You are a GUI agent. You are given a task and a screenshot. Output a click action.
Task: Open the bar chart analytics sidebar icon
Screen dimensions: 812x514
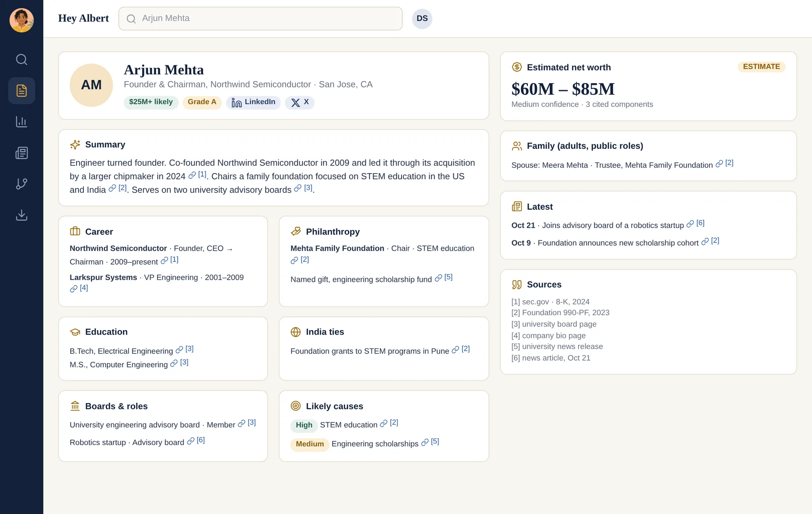point(22,122)
